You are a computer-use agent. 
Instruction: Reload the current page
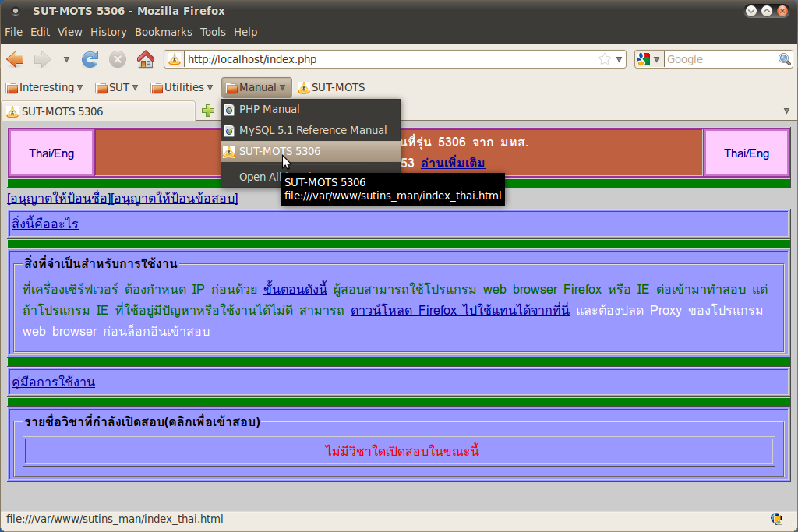click(x=90, y=59)
